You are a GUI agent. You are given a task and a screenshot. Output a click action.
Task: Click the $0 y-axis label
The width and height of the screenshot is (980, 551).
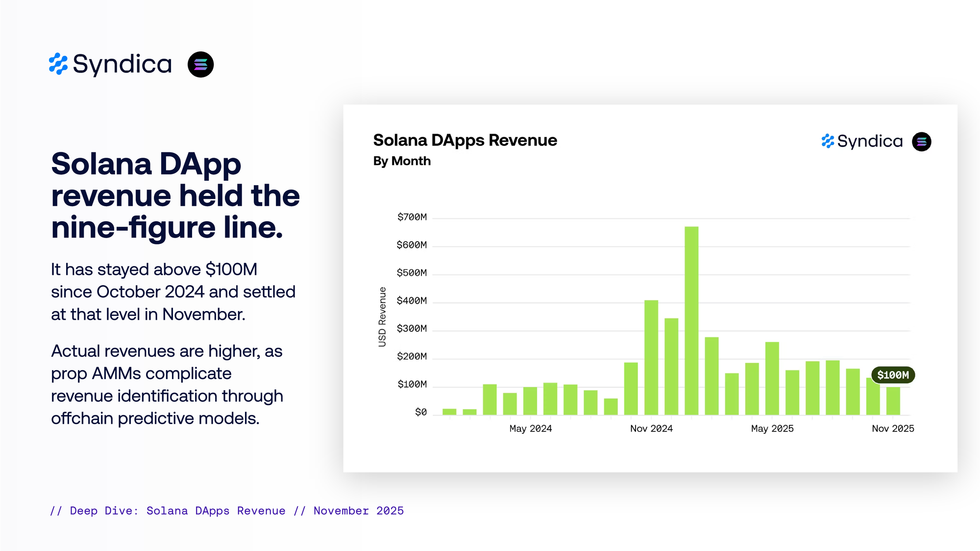[420, 412]
